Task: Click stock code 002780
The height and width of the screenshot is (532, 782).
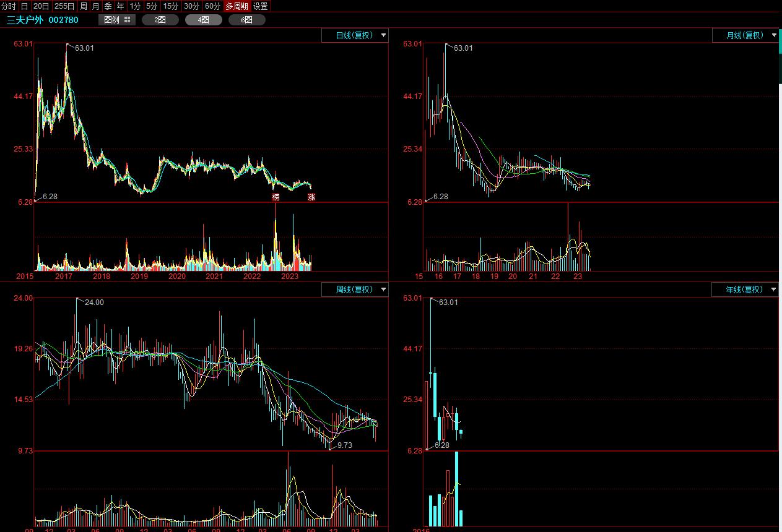Action: click(64, 20)
